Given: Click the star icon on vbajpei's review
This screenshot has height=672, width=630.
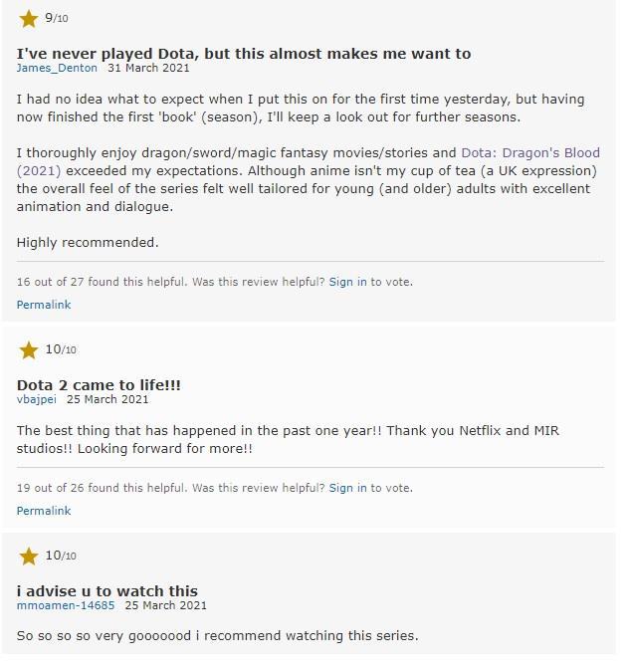Looking at the screenshot, I should (x=28, y=349).
